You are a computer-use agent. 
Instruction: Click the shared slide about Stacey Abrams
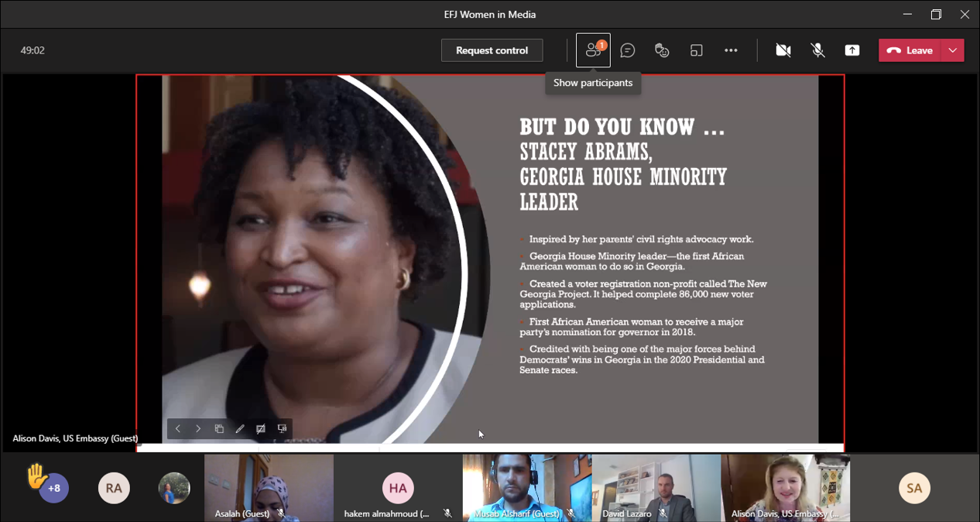tap(490, 259)
